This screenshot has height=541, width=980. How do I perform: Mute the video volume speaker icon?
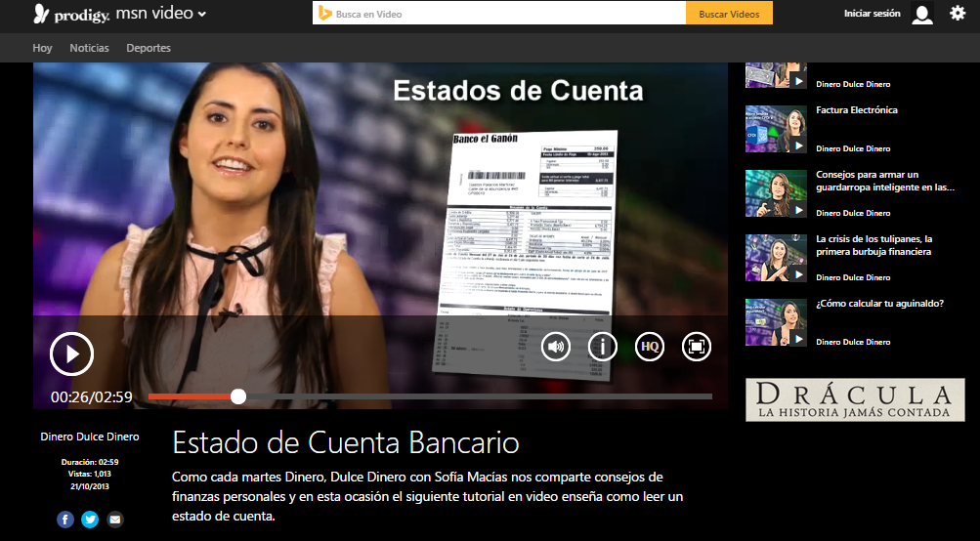point(556,346)
